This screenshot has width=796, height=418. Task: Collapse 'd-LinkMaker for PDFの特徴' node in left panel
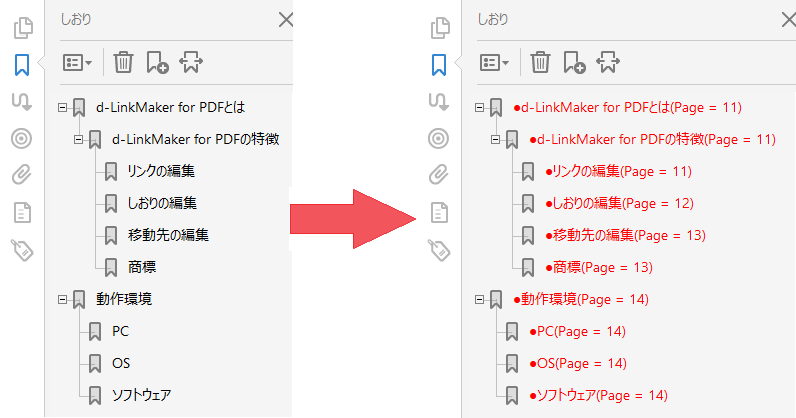click(x=78, y=139)
